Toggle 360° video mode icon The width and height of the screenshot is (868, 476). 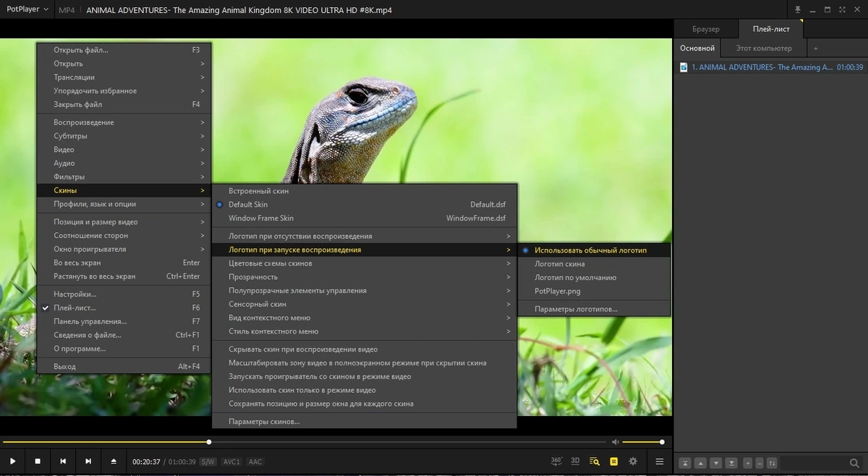pyautogui.click(x=556, y=461)
